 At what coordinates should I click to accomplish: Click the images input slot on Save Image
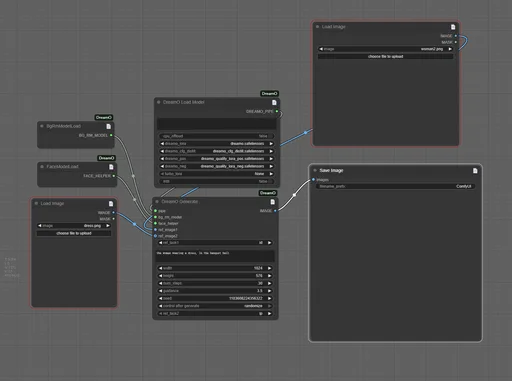point(313,180)
